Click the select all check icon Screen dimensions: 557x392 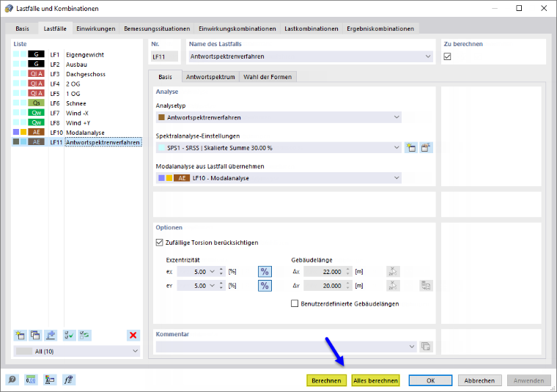point(70,335)
